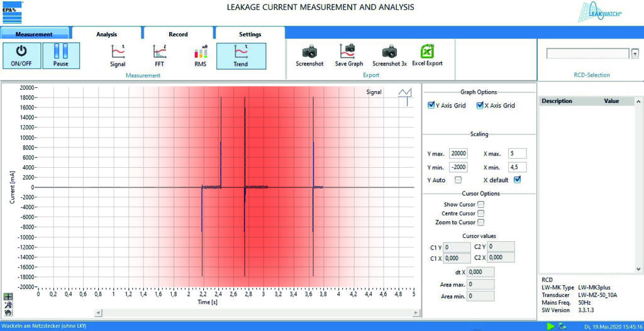The image size is (644, 331).
Task: Disable the Y Axis Grid checkbox
Action: point(431,106)
